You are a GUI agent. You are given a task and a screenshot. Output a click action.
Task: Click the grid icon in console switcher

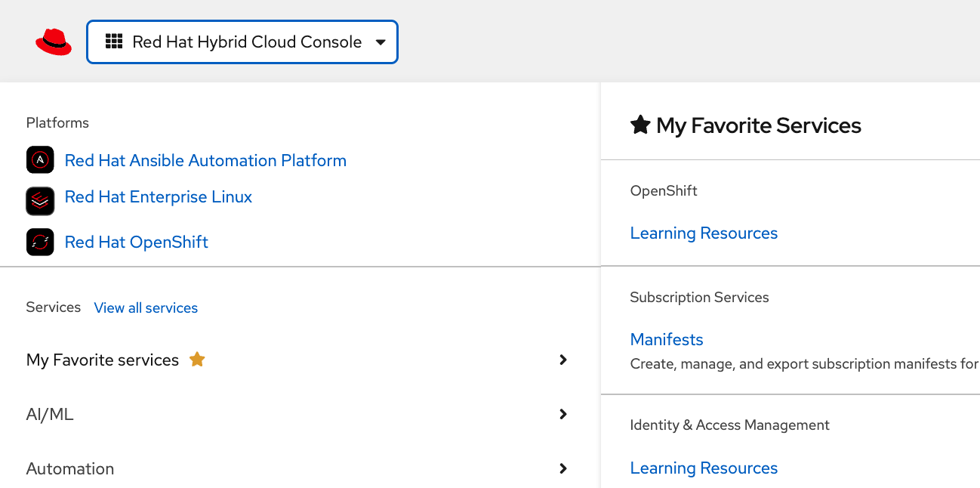coord(114,42)
